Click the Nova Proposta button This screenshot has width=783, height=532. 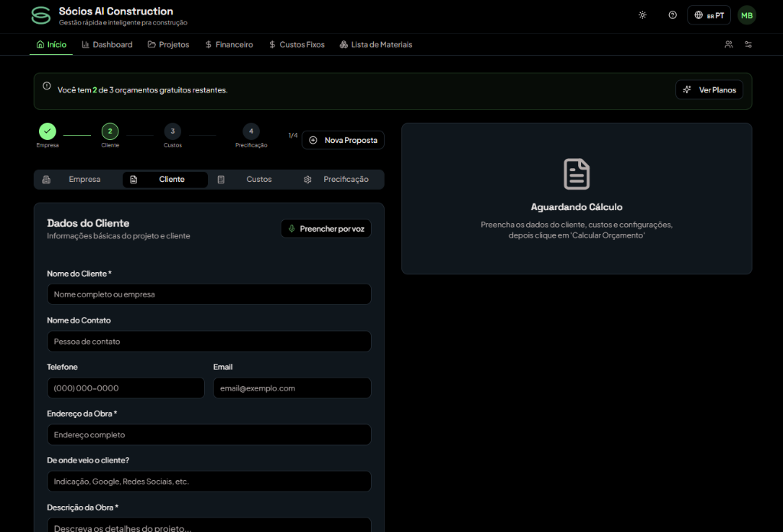pyautogui.click(x=343, y=140)
